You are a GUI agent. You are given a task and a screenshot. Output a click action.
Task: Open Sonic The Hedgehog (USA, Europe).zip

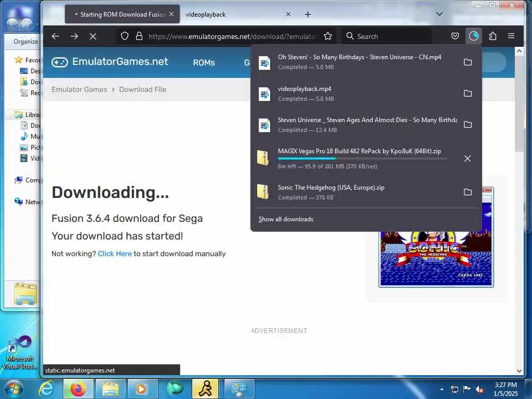(x=356, y=192)
